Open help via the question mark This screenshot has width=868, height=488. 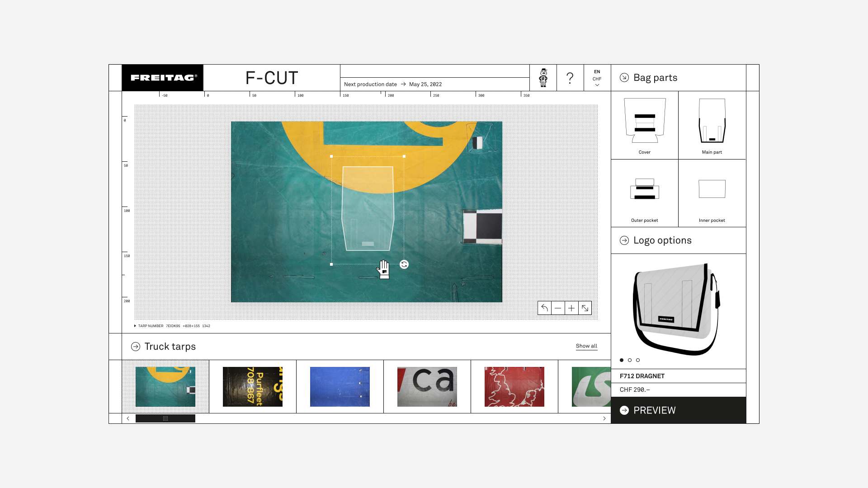[x=570, y=78]
